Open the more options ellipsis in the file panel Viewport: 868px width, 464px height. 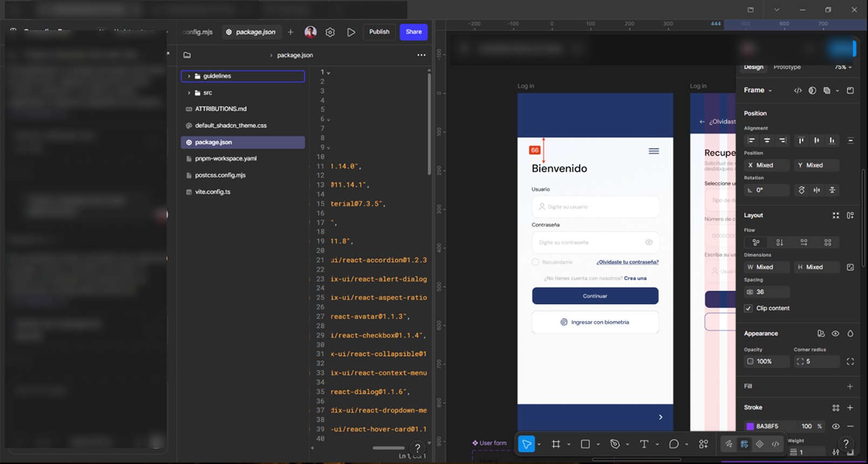(421, 55)
